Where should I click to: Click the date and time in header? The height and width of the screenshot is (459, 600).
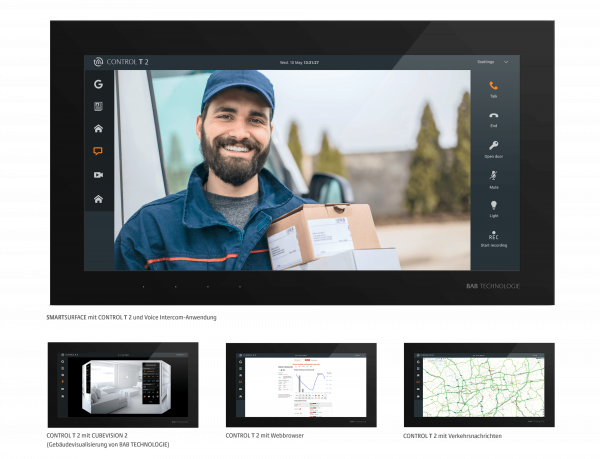[x=300, y=62]
